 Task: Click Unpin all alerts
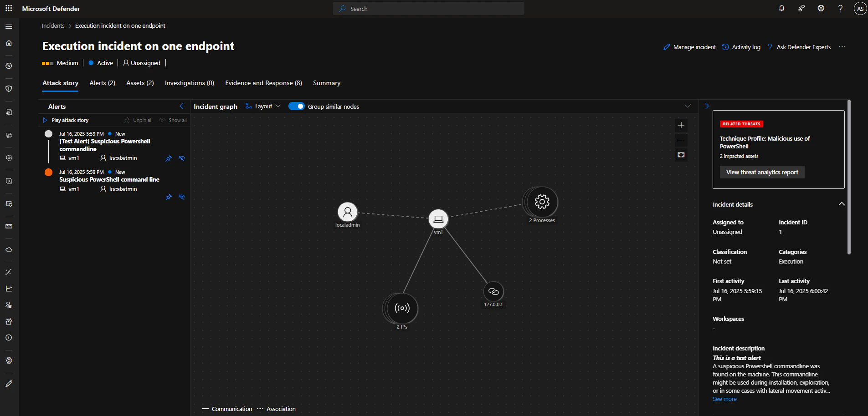(138, 120)
